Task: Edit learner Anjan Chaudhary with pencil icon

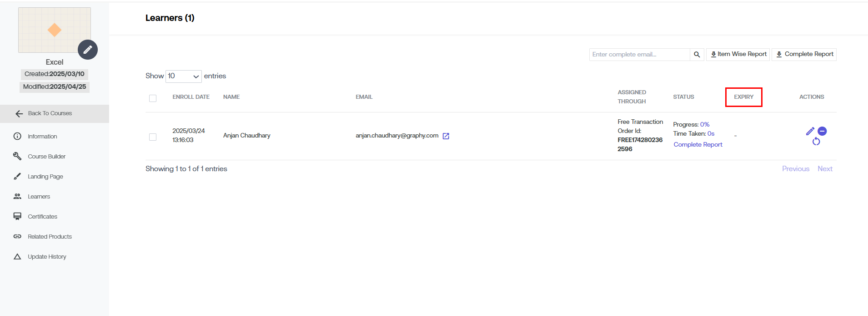Action: pos(810,131)
